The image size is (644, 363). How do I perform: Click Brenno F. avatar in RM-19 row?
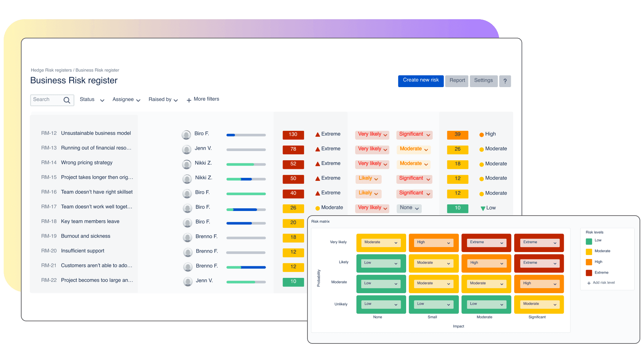coord(187,237)
